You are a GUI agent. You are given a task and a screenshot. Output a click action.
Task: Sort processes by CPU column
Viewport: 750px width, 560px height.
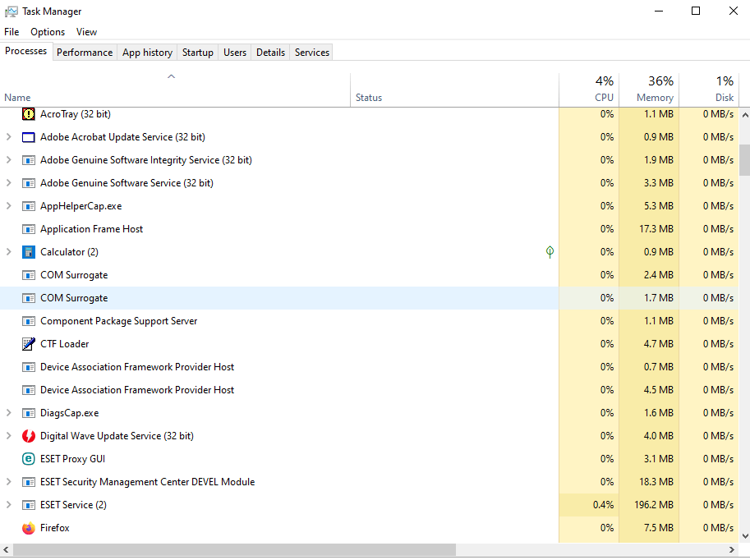click(x=589, y=90)
